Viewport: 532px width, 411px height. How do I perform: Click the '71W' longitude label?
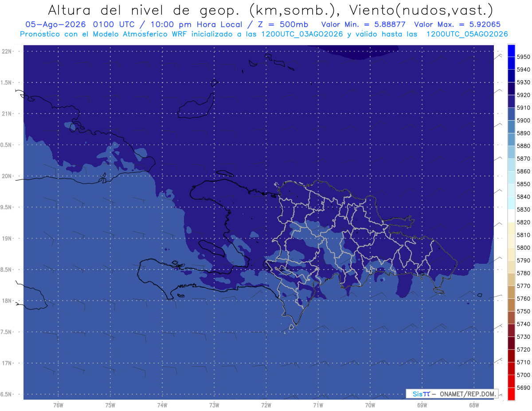pyautogui.click(x=318, y=405)
